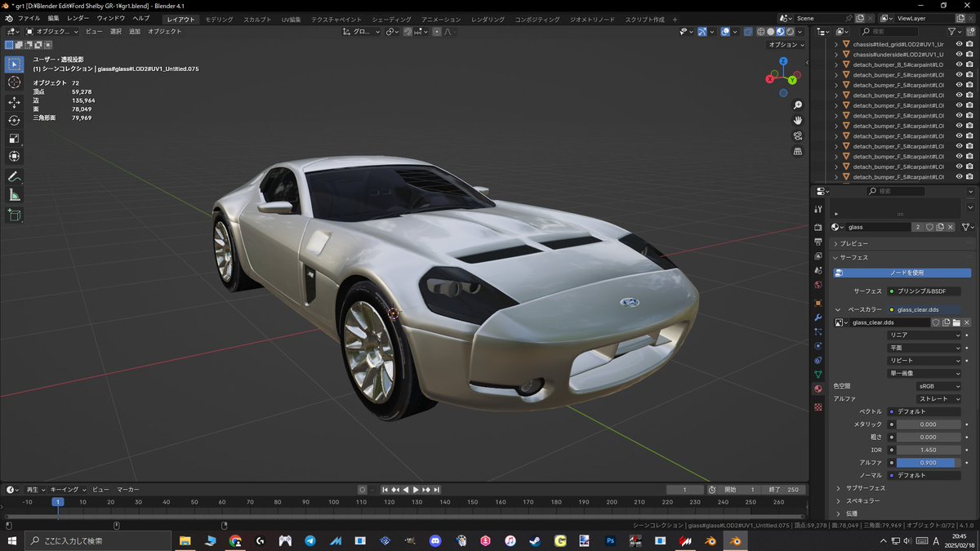Open the Modifiers wrench properties tab

click(x=817, y=317)
